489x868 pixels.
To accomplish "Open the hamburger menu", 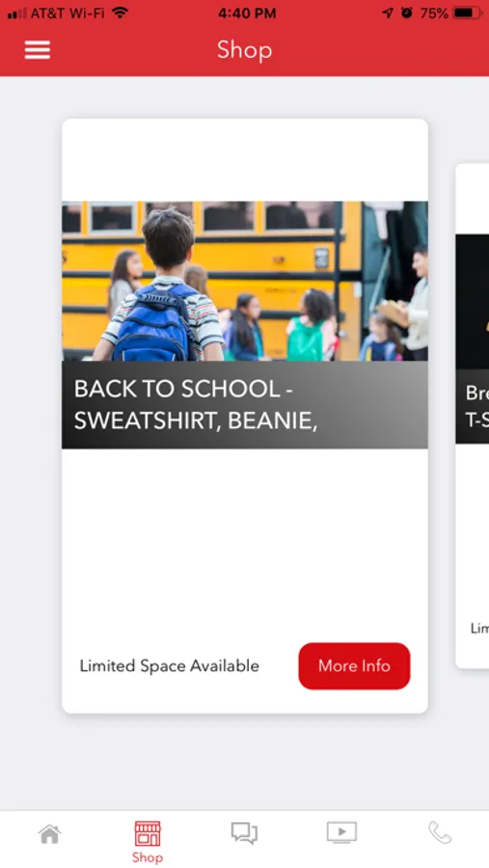I will click(x=37, y=50).
